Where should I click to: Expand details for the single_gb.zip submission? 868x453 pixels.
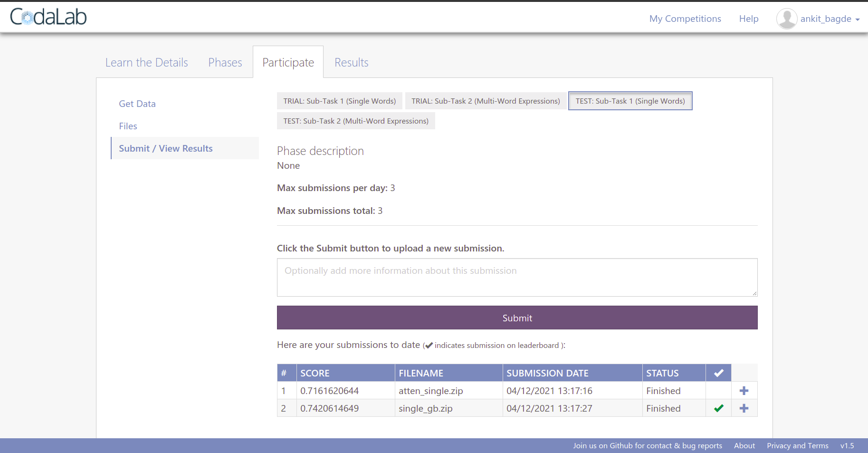click(744, 408)
